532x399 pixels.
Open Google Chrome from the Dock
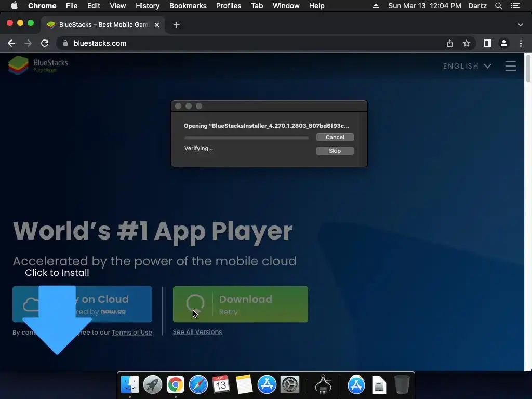click(176, 385)
